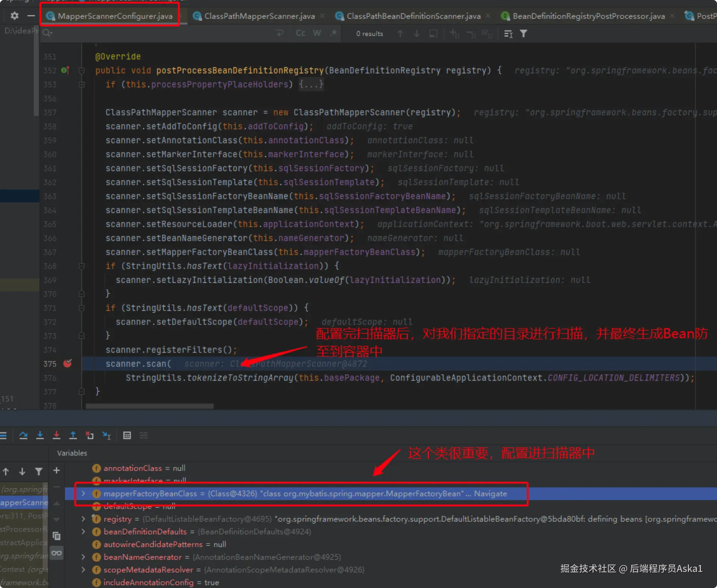Click the line 357 ClassPathMapperScanner declaration
The height and width of the screenshot is (588, 717).
tap(283, 112)
